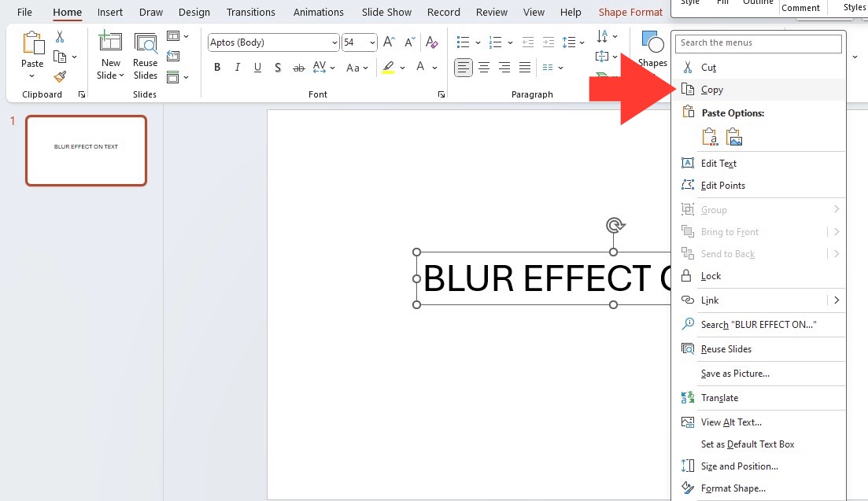Open the Shapes gallery
Screen dimensions: 868x501
652,50
